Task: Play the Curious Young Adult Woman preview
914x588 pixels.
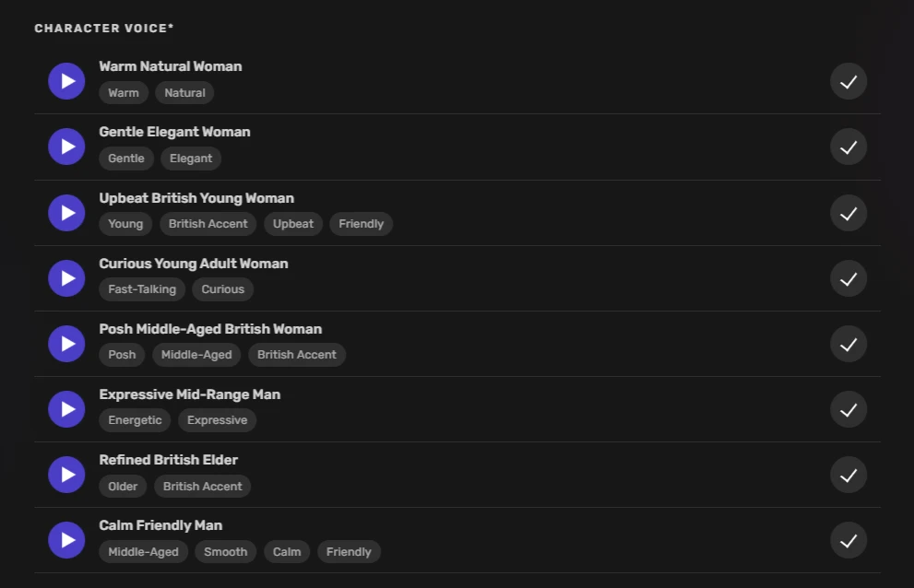Action: click(x=66, y=278)
